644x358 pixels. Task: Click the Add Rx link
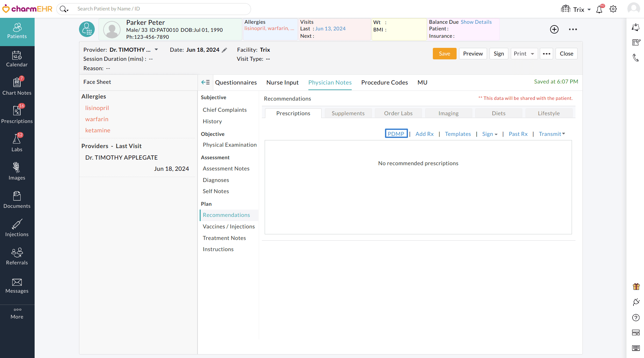pos(424,134)
